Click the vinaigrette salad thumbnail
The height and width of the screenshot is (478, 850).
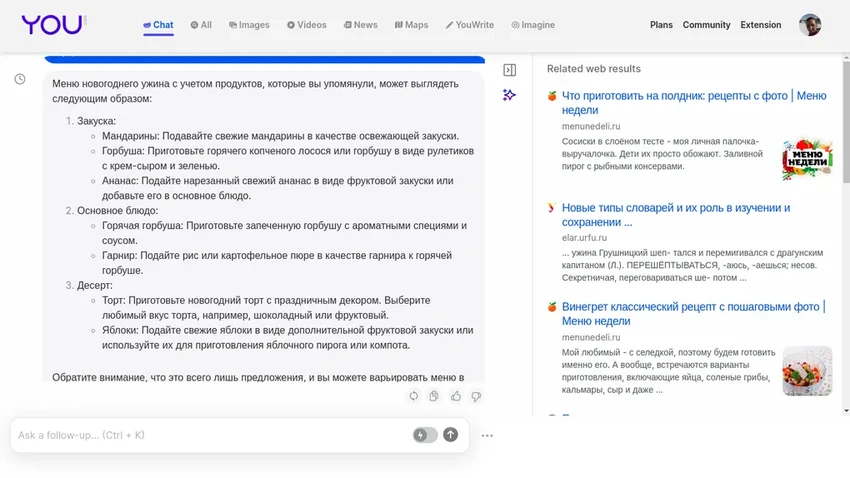pos(807,371)
